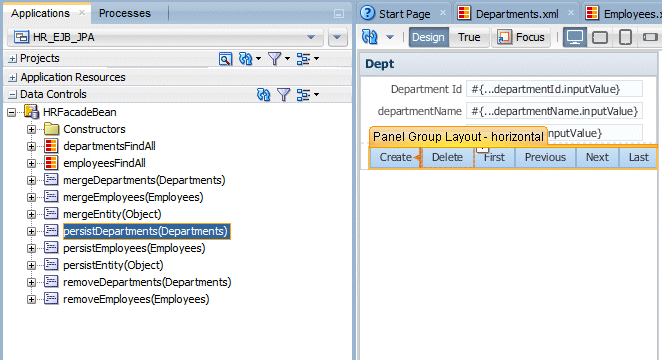The height and width of the screenshot is (360, 662).
Task: Open the dropdown arrow beside editor refresh
Action: tap(390, 37)
